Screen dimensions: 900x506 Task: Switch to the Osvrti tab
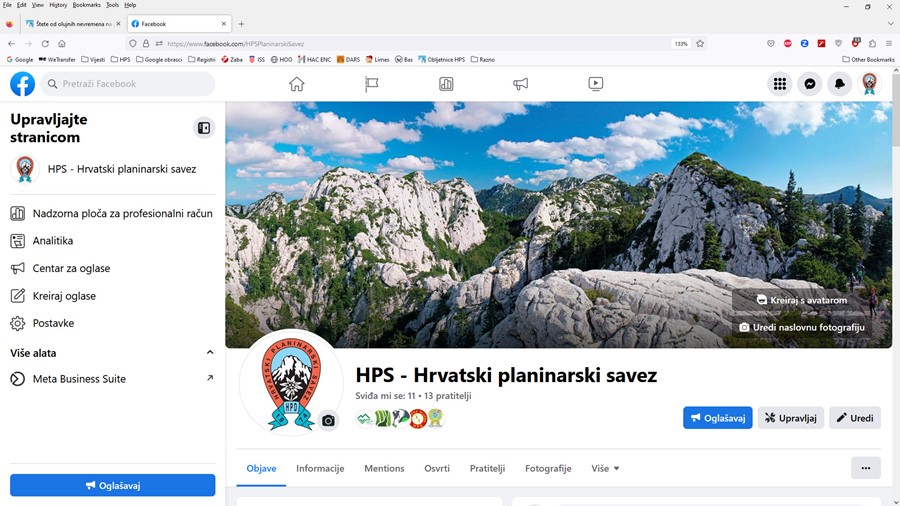coord(437,469)
